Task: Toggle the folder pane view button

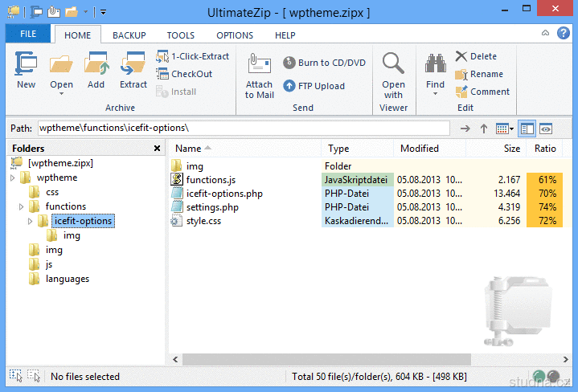Action: tap(527, 129)
